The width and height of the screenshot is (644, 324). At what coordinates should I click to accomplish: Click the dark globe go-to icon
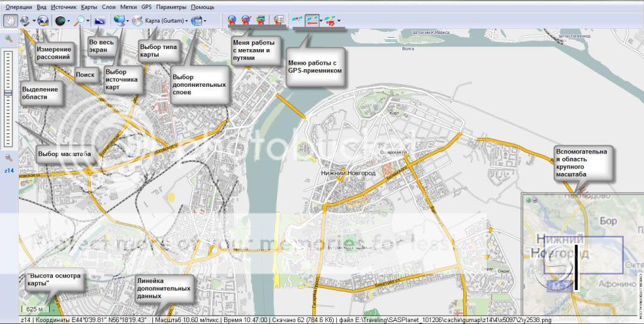pos(60,20)
